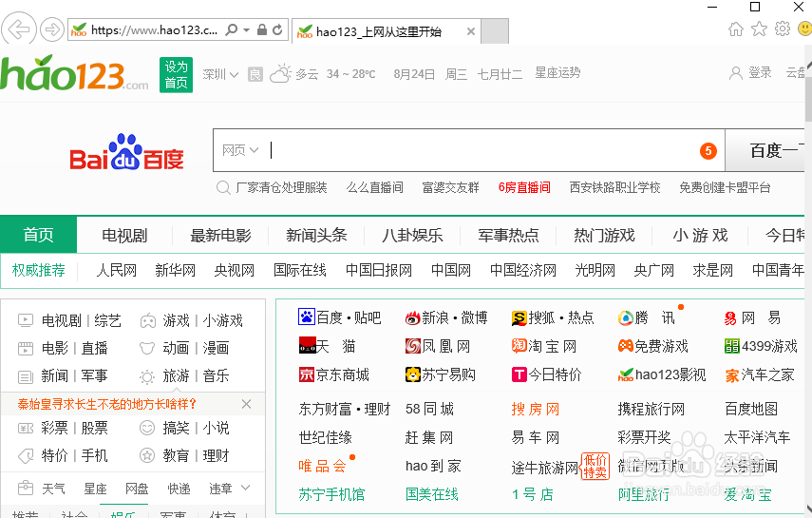This screenshot has height=518, width=812.
Task: Refresh the page with reload icon
Action: [277, 29]
